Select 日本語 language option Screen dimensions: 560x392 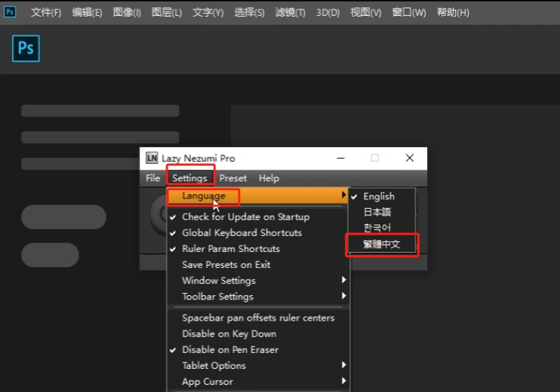pyautogui.click(x=382, y=212)
